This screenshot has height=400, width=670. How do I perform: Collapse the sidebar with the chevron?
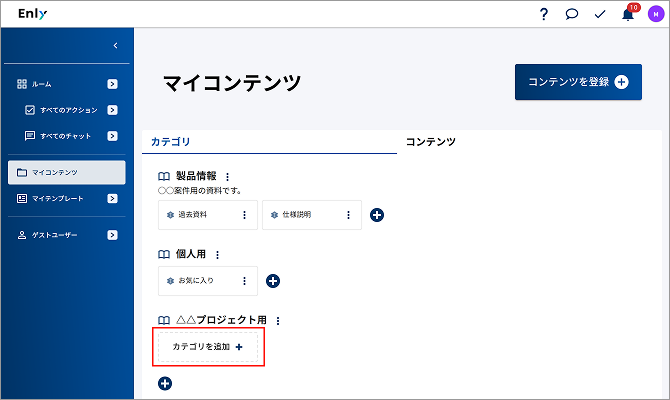point(115,45)
